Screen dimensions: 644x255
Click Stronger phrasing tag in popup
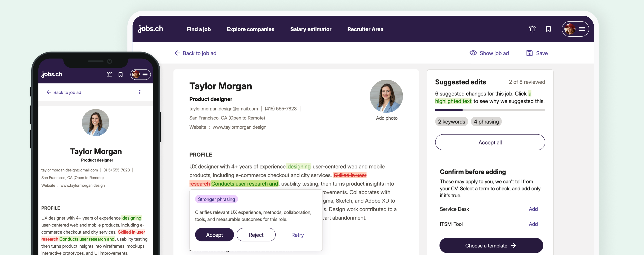(x=216, y=199)
